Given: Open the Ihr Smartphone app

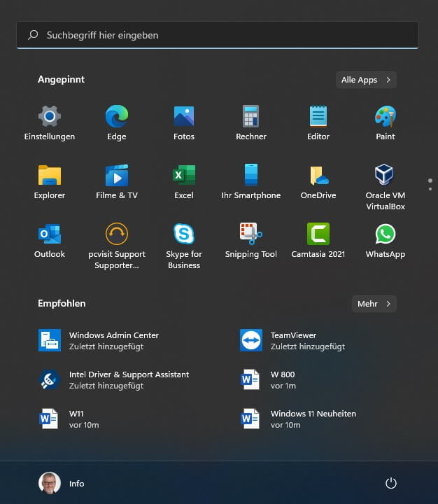Looking at the screenshot, I should click(251, 182).
